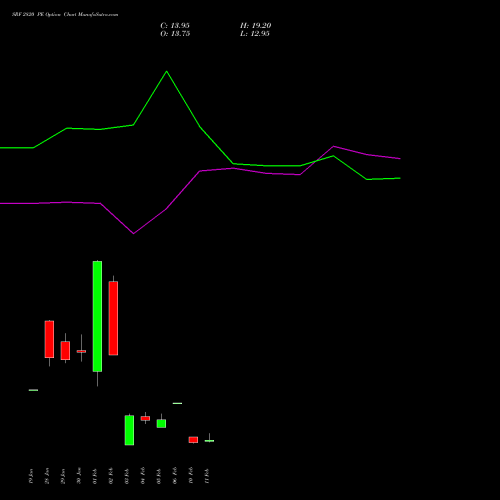Select the red candlestick for 29 Jan

tap(65, 350)
